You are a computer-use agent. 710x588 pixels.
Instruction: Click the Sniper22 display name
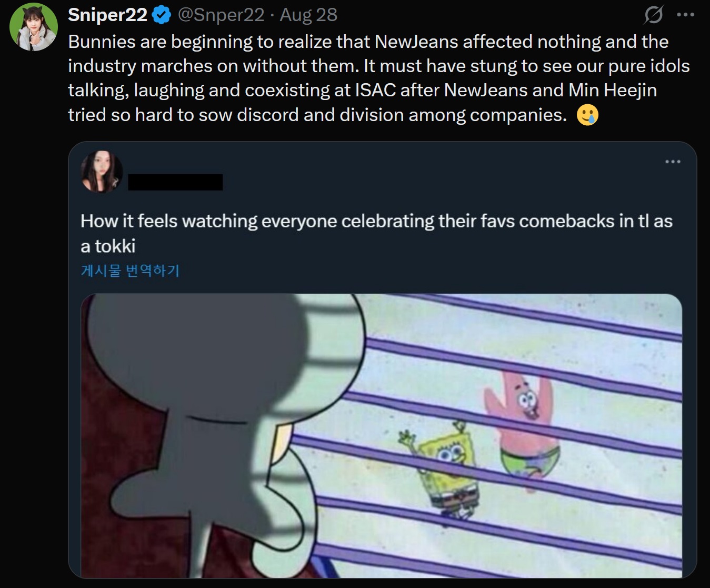(107, 15)
